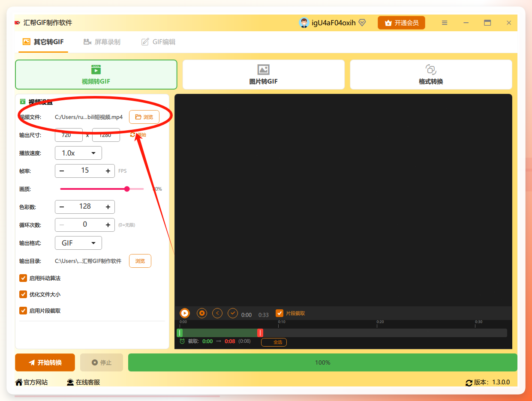The image size is (532, 401).
Task: Click the VIP badge icon beside username
Action: (x=362, y=23)
